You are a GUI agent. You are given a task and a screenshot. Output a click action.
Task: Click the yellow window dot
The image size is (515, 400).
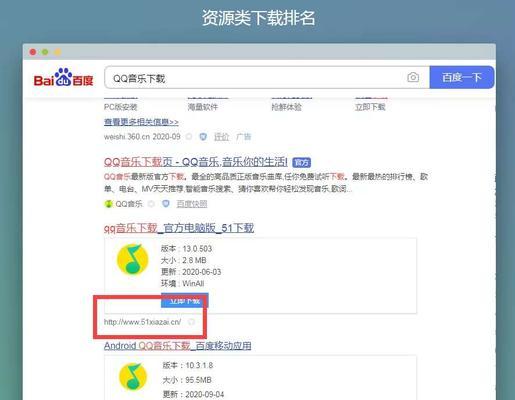pos(58,52)
